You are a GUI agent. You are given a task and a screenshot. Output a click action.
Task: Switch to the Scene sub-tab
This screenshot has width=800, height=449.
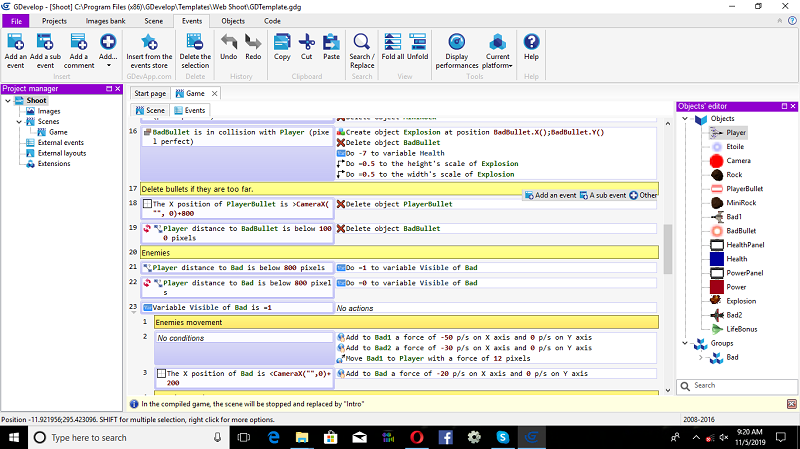coord(151,110)
